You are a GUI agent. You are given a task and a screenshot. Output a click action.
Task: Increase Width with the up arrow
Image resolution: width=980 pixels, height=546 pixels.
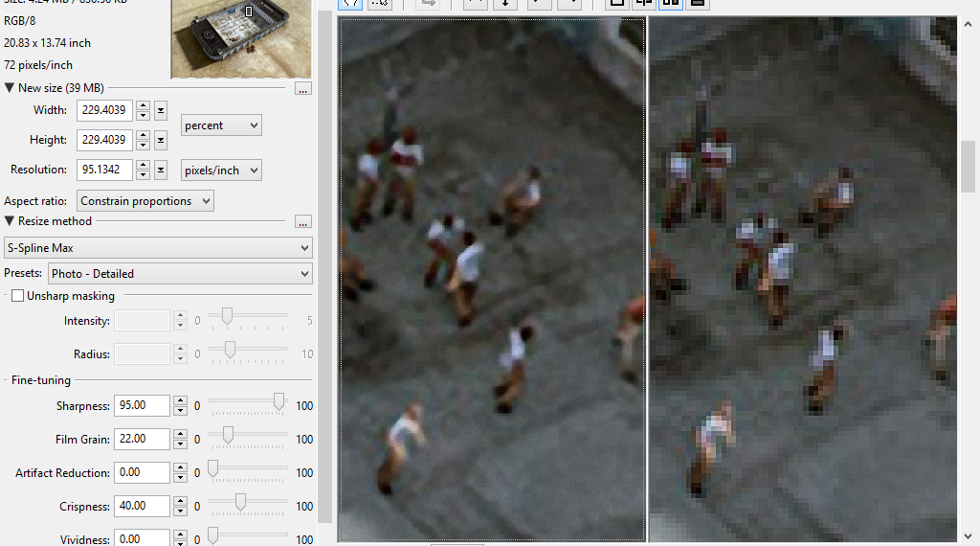[x=144, y=105]
